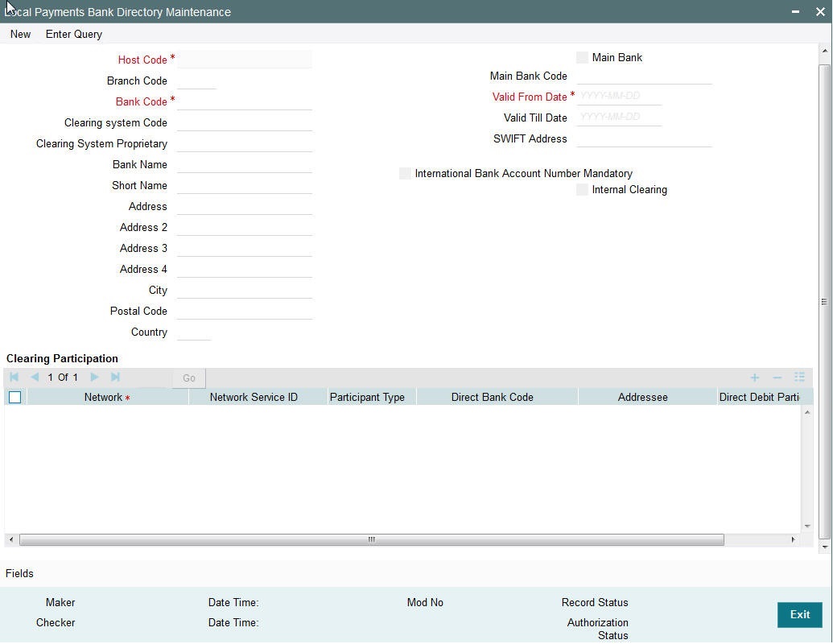
Task: Click the Country code field
Action: click(x=194, y=332)
